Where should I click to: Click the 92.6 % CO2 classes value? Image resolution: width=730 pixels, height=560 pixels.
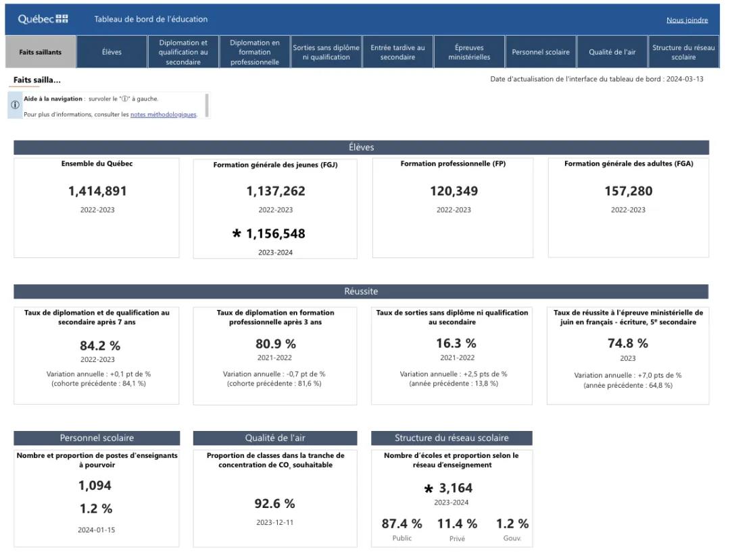coord(274,504)
